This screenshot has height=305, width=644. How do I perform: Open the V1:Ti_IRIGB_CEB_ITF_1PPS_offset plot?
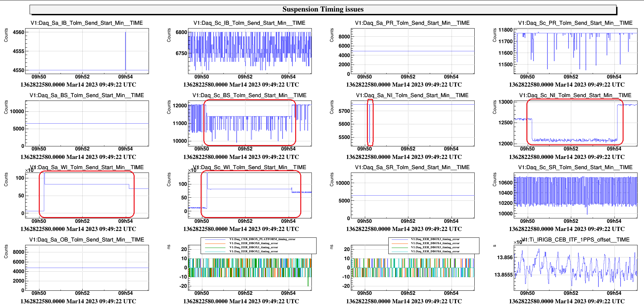click(x=575, y=268)
